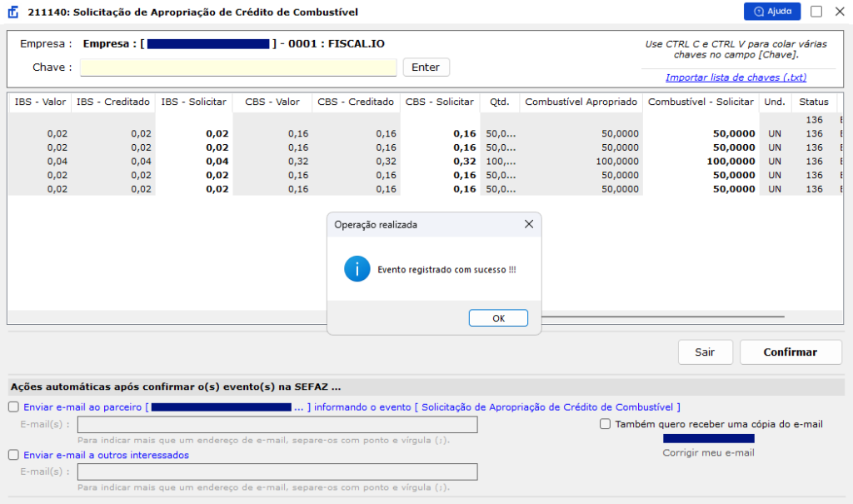Open Importar lista de chaves link
853x504 pixels.
[x=736, y=77]
